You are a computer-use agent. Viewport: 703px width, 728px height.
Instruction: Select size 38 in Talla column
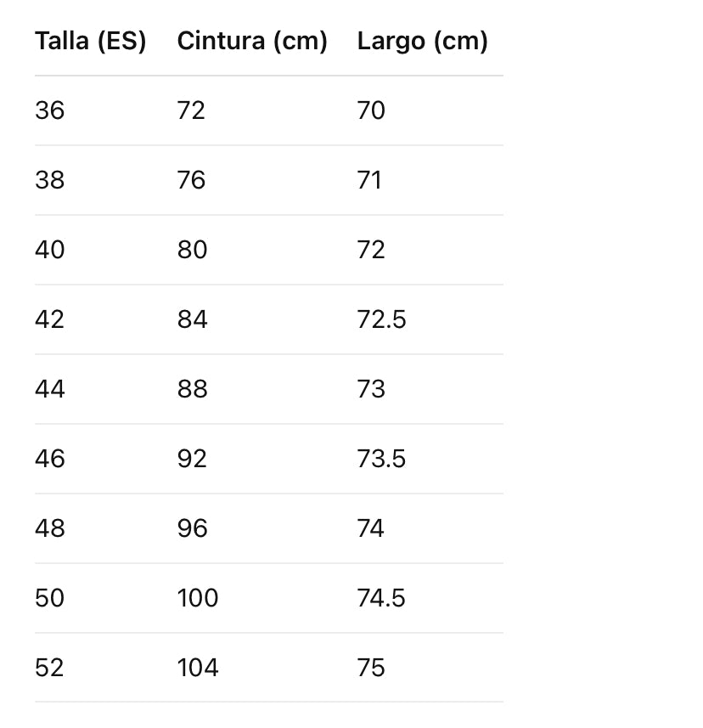tap(49, 180)
